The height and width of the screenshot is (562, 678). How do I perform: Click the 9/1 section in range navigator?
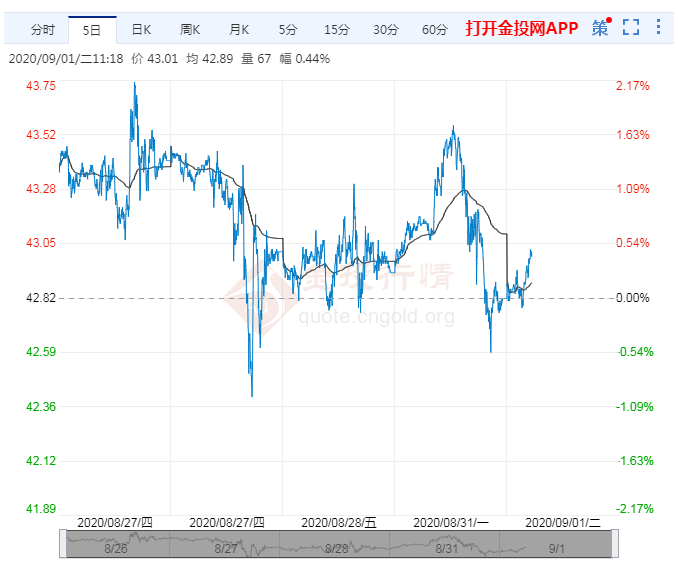pyautogui.click(x=556, y=549)
